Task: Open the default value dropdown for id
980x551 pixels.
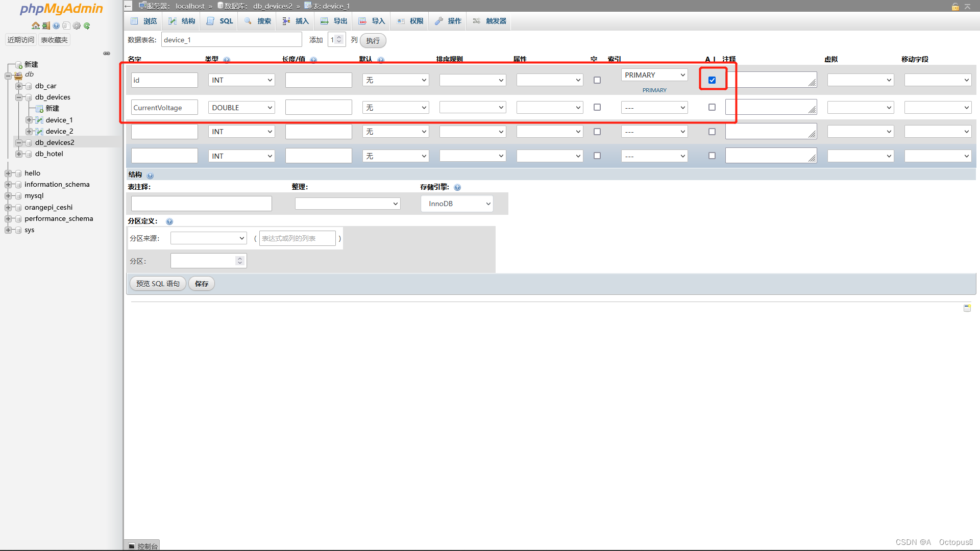Action: (396, 80)
